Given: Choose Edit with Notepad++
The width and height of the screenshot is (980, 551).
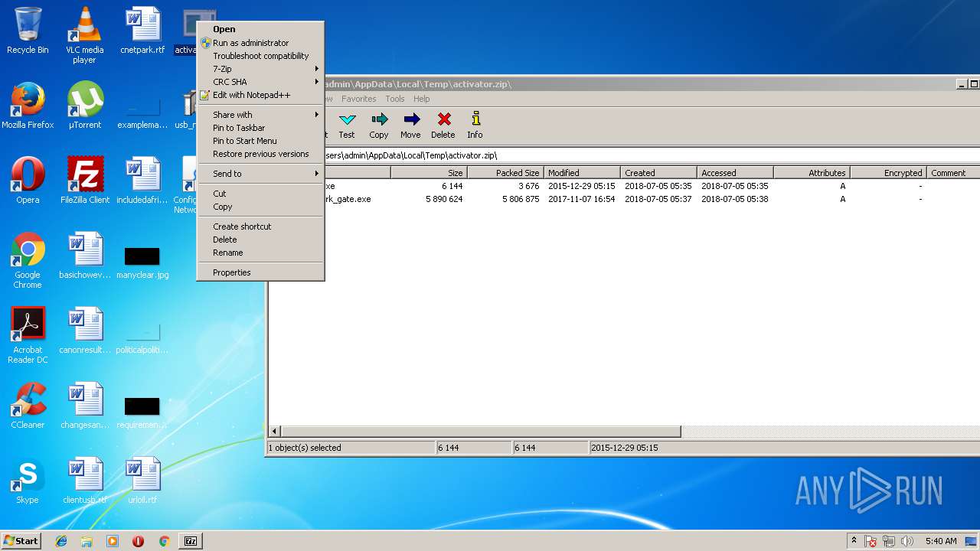Looking at the screenshot, I should click(261, 95).
